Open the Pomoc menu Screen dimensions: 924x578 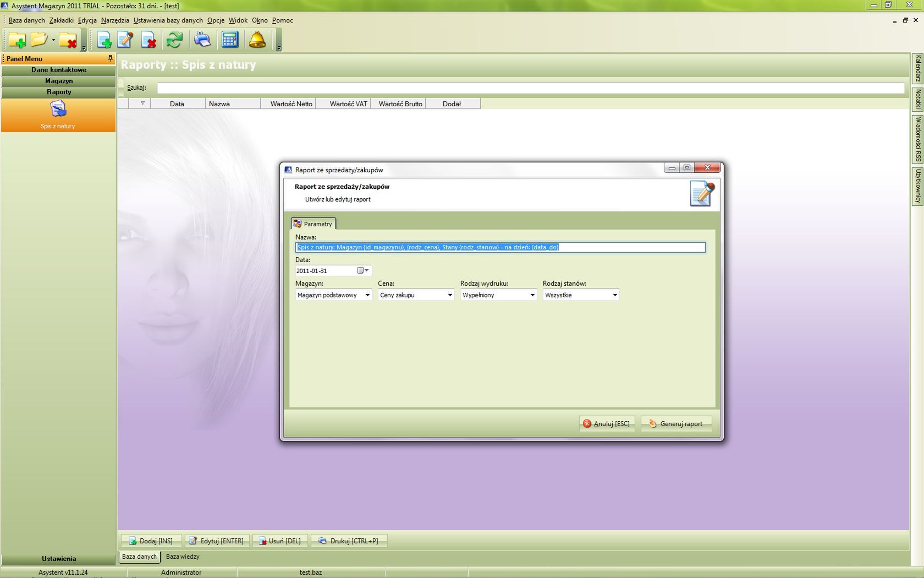point(283,20)
